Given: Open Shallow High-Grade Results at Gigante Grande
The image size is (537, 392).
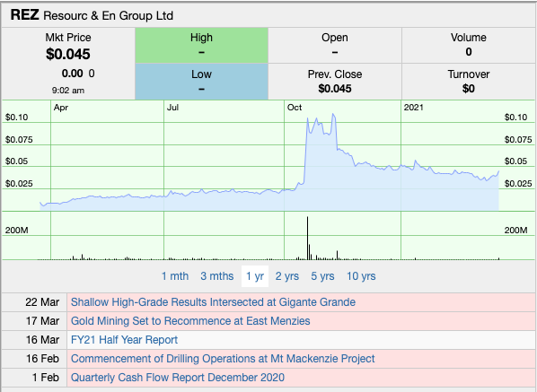Looking at the screenshot, I should click(x=213, y=302).
